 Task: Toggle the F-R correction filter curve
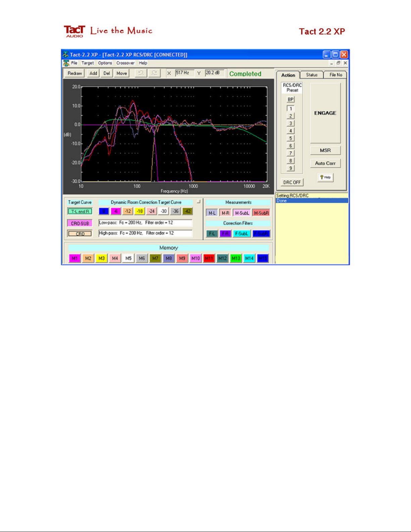tap(225, 234)
